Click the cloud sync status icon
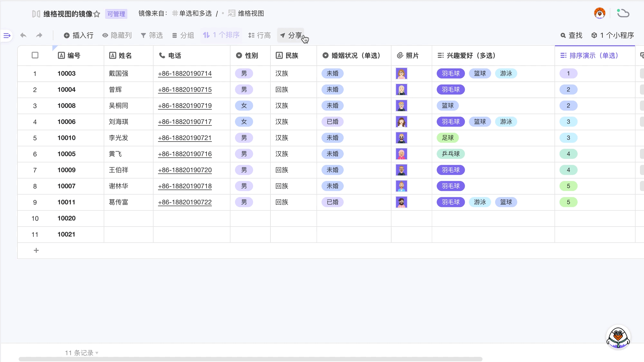644x362 pixels. pyautogui.click(x=623, y=13)
